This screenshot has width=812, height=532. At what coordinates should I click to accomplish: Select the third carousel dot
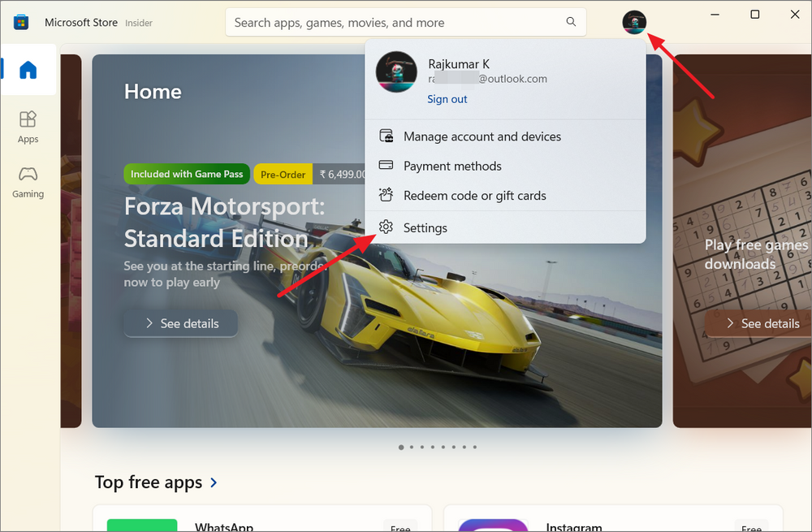tap(422, 447)
